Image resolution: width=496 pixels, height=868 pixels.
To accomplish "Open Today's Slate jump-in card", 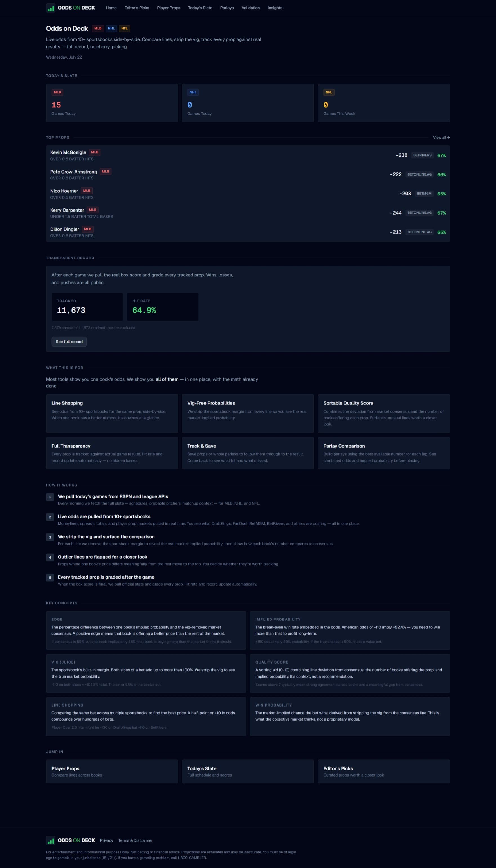I will tap(248, 771).
